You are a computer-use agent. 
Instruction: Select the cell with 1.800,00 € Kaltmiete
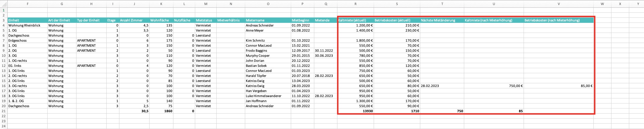point(355,40)
